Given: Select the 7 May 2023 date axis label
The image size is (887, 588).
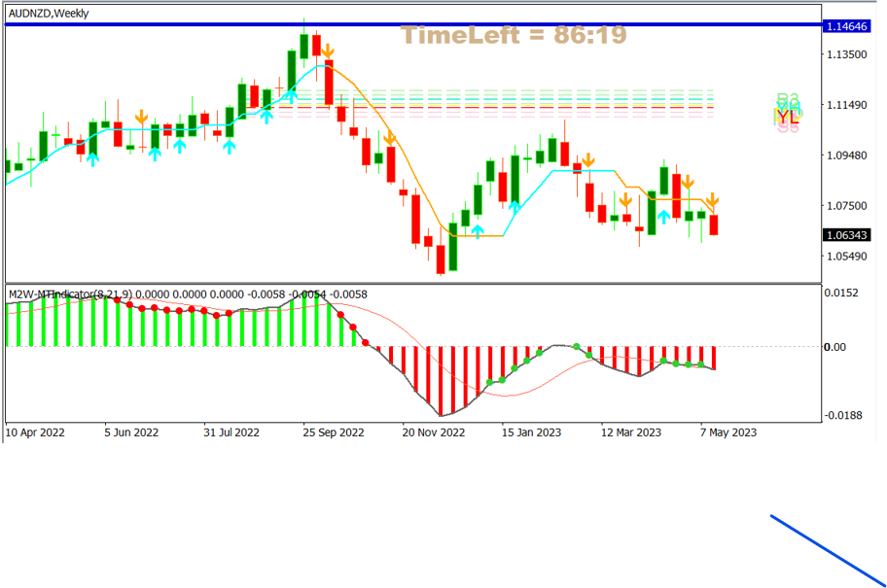Looking at the screenshot, I should click(x=727, y=432).
